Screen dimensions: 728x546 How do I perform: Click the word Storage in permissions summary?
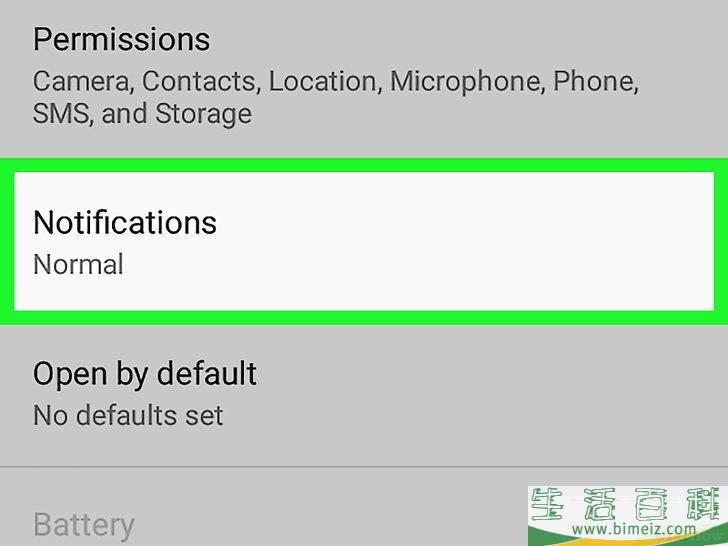click(x=203, y=115)
